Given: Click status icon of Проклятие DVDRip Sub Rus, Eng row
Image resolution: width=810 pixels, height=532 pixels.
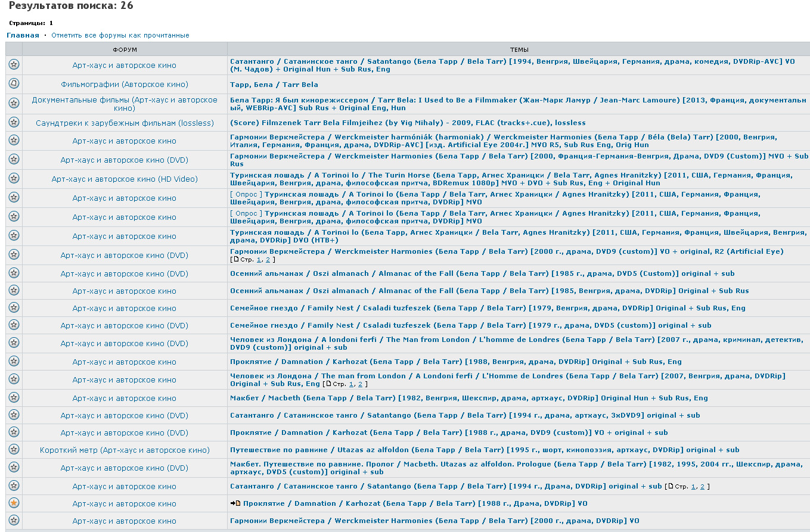Looking at the screenshot, I should click(x=14, y=361).
